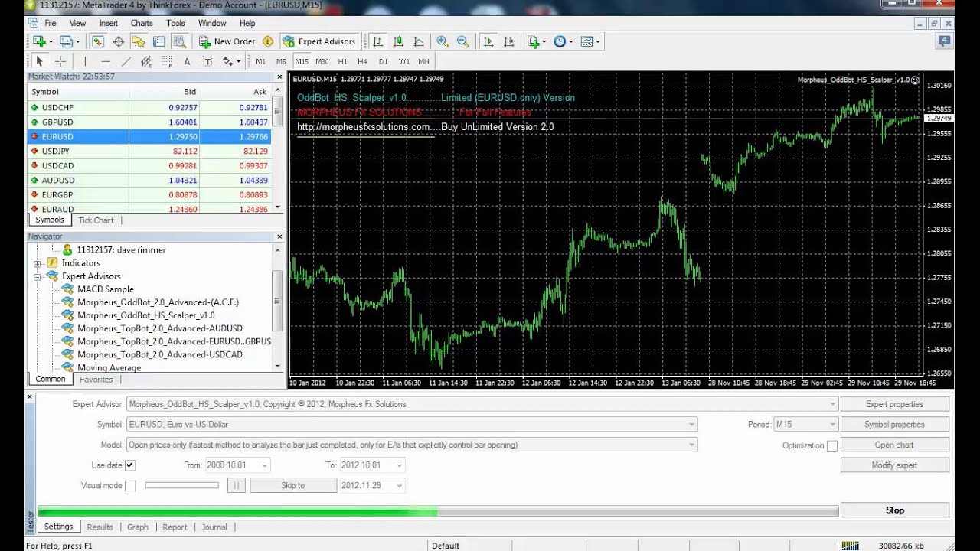This screenshot has height=551, width=980.
Task: Select the Horizontal Line drawing tool
Action: coord(106,61)
